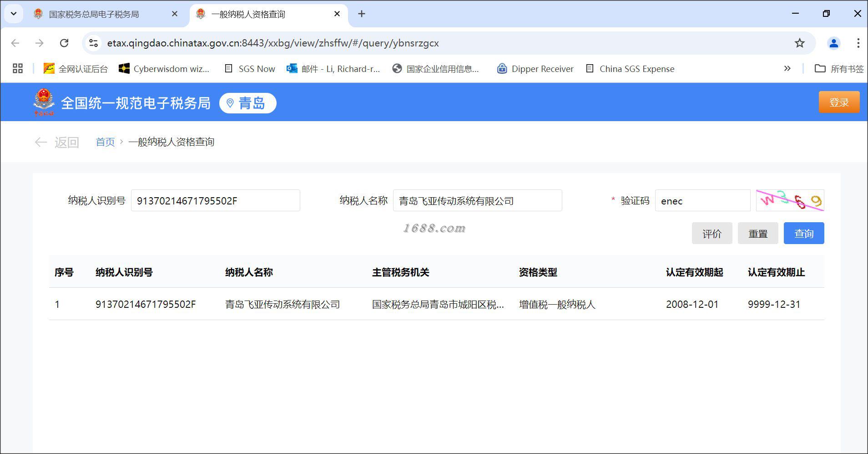
Task: Click the 认定有效期止 column header
Action: tap(776, 272)
